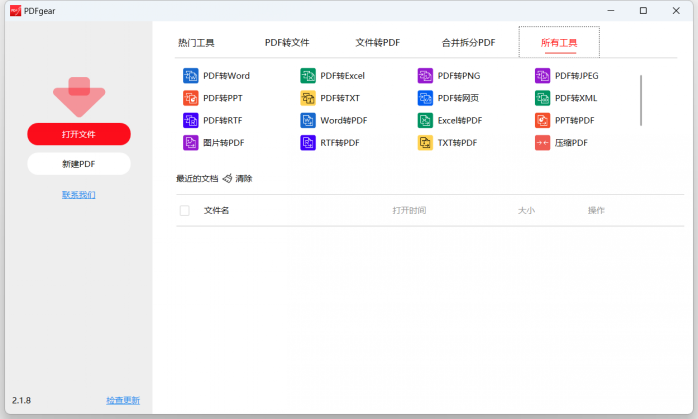This screenshot has height=419, width=698.
Task: Click the RTF转PDF tool icon
Action: 308,142
